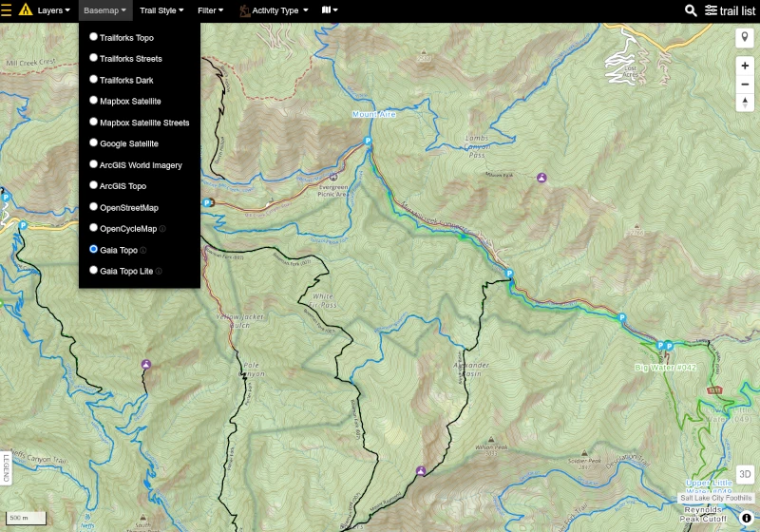760x532 pixels.
Task: Open the search magnifier icon
Action: point(691,10)
